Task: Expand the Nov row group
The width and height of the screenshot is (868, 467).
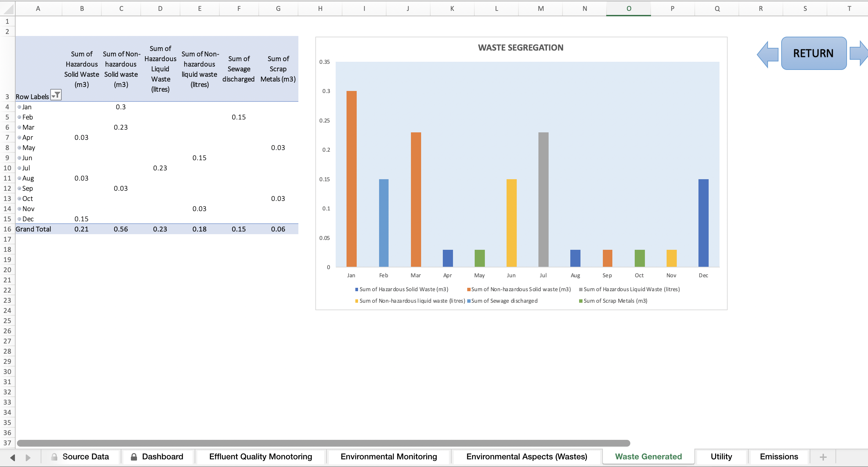Action: click(19, 209)
